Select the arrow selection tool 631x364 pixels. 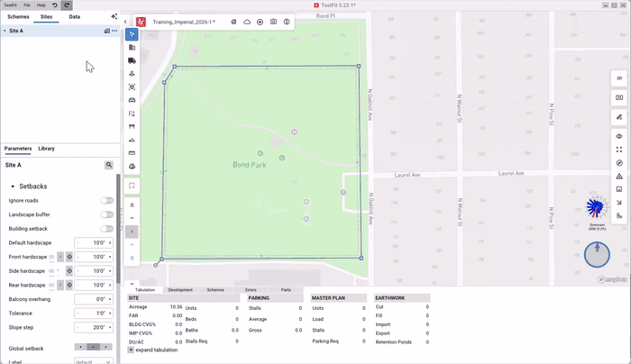pyautogui.click(x=132, y=34)
